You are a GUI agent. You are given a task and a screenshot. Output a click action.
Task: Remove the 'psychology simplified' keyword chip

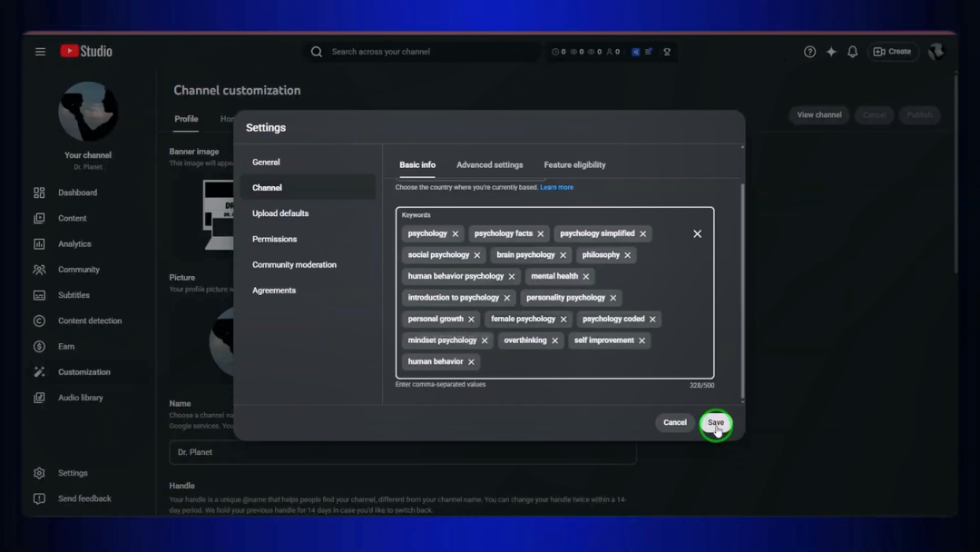point(642,234)
